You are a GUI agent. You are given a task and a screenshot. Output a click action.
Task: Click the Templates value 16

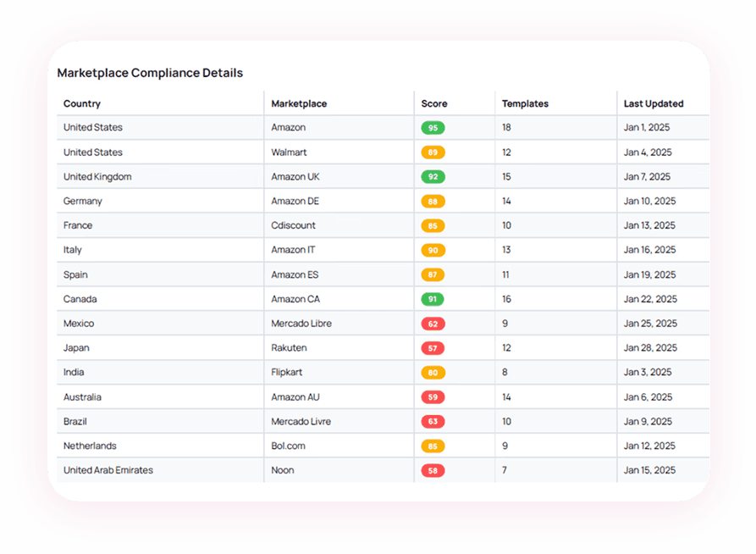click(x=506, y=299)
